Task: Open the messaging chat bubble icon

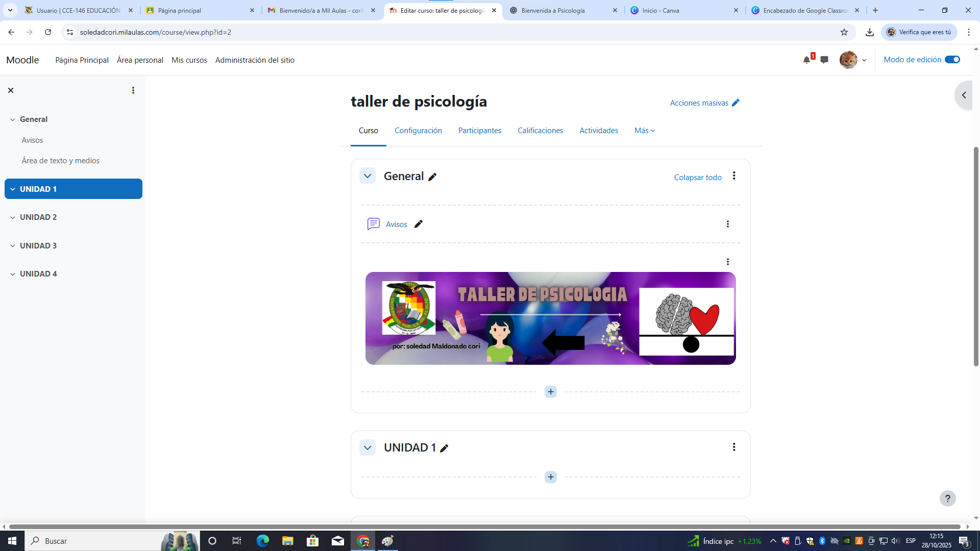Action: [x=824, y=60]
